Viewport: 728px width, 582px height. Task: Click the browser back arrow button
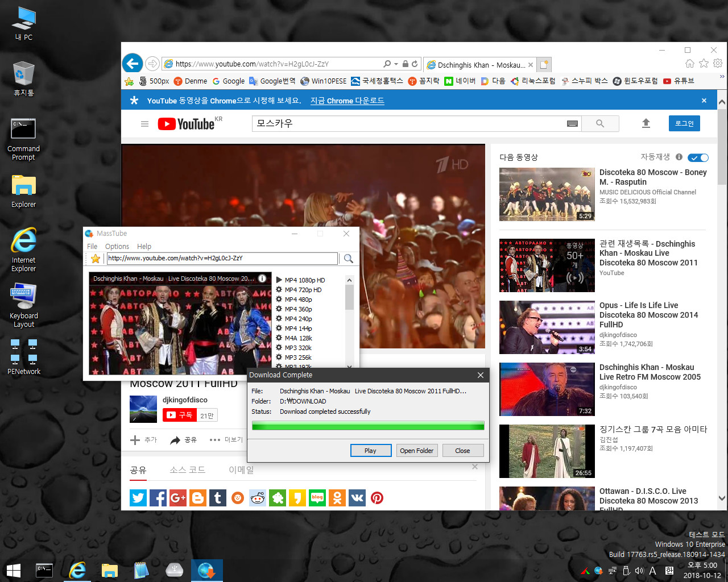(133, 64)
